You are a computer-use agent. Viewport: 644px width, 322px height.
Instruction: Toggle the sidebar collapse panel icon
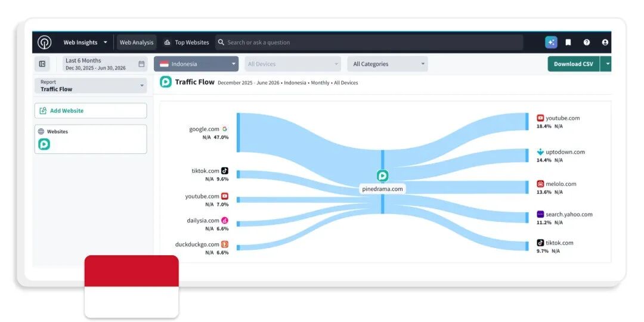pos(42,64)
